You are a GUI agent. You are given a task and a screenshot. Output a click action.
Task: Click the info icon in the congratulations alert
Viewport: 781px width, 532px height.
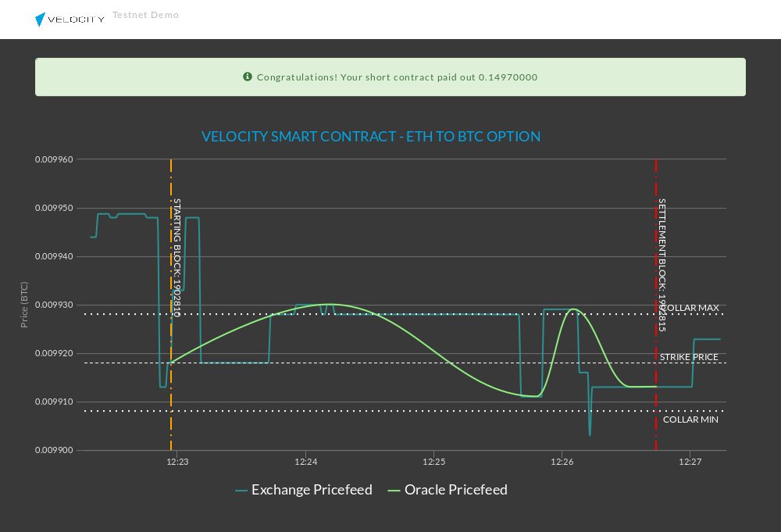tap(248, 77)
